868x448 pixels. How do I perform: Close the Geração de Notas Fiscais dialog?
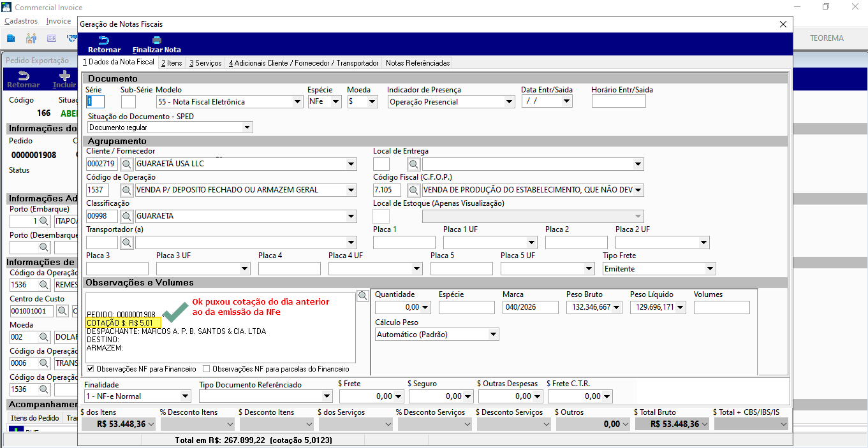783,24
